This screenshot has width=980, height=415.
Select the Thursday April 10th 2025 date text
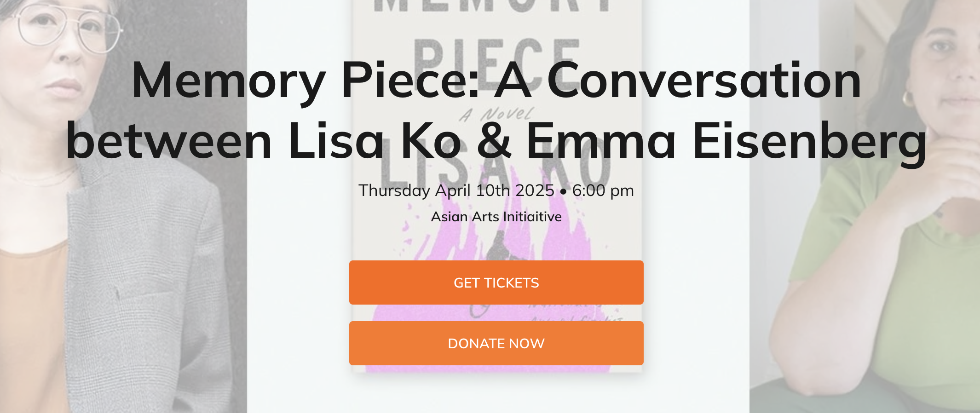tap(458, 190)
